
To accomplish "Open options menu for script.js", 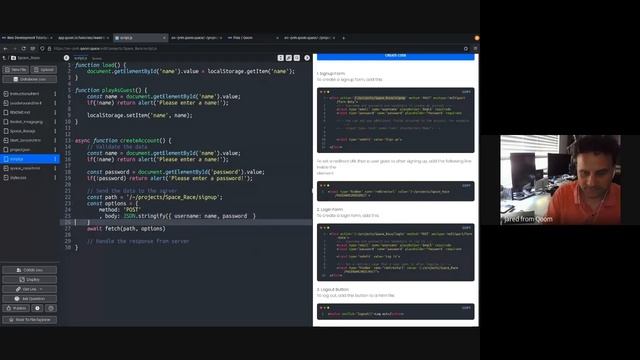I will coord(55,159).
